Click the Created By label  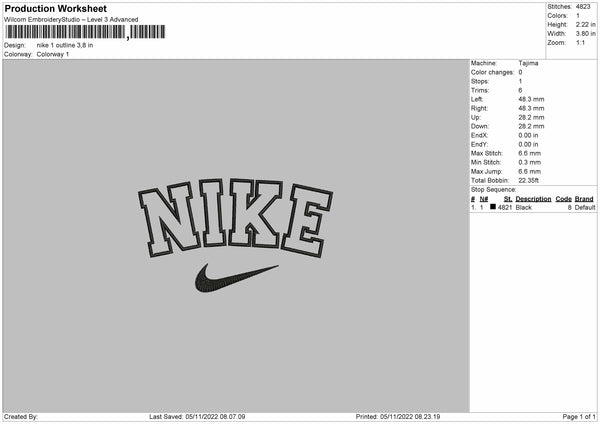tap(21, 417)
